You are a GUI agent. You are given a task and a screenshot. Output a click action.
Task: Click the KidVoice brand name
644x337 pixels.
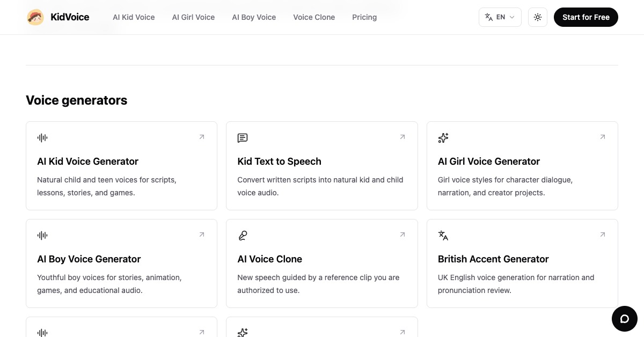(70, 17)
